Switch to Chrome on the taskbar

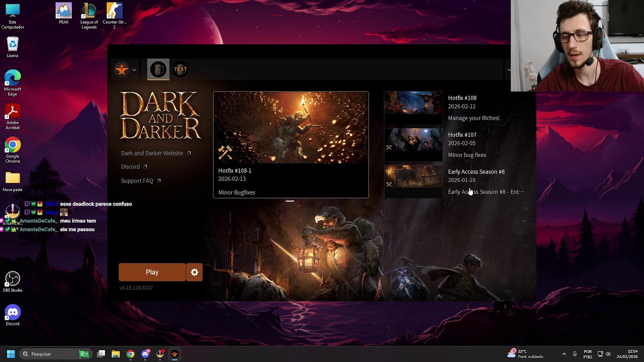point(130,354)
